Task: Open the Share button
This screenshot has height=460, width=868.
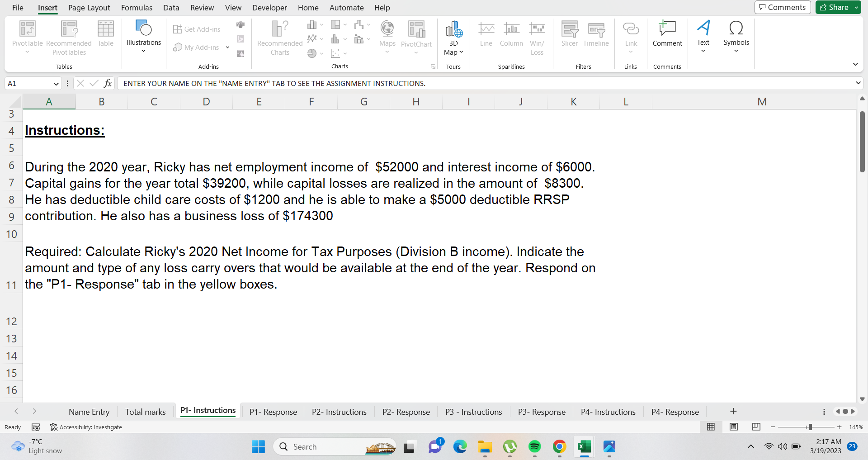Action: point(836,7)
